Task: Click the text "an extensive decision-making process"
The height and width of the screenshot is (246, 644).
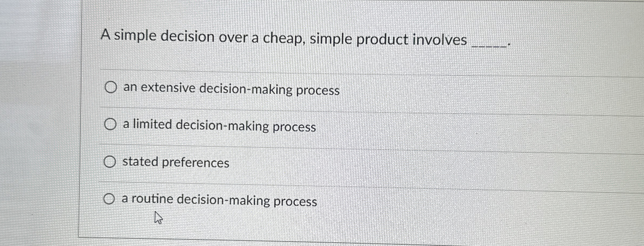Action: coord(231,89)
